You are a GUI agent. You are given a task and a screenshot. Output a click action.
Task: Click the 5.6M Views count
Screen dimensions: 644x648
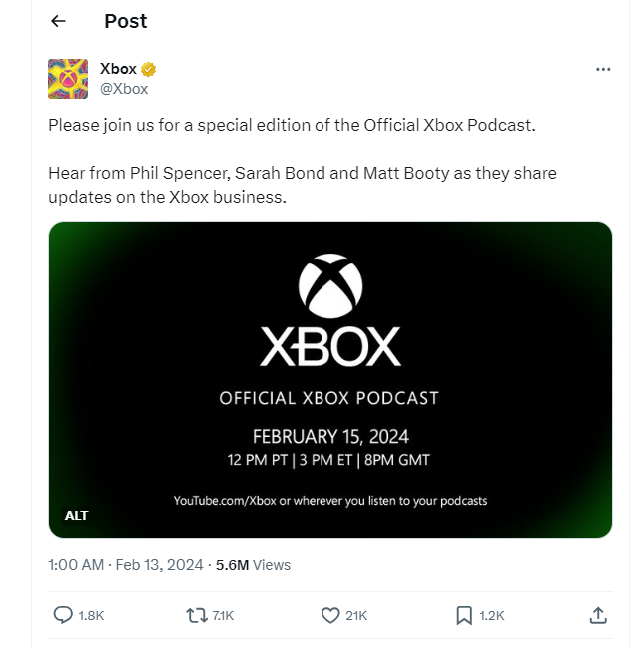[x=253, y=565]
